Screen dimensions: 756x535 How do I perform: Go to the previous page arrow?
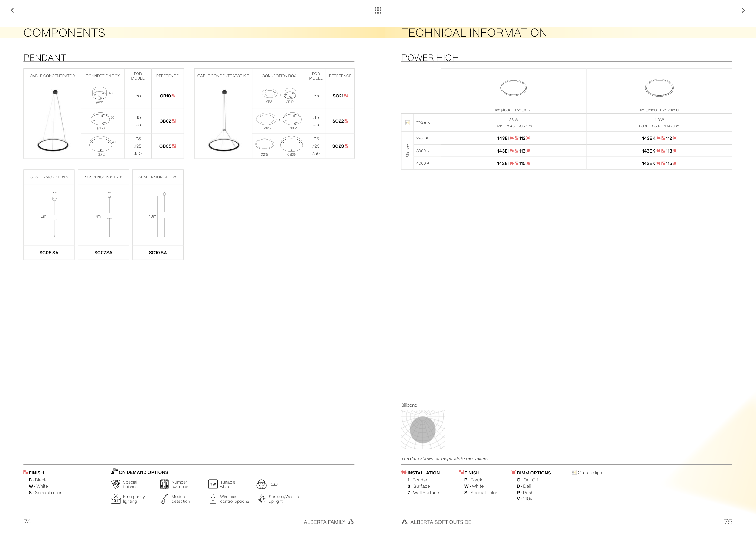tap(12, 11)
